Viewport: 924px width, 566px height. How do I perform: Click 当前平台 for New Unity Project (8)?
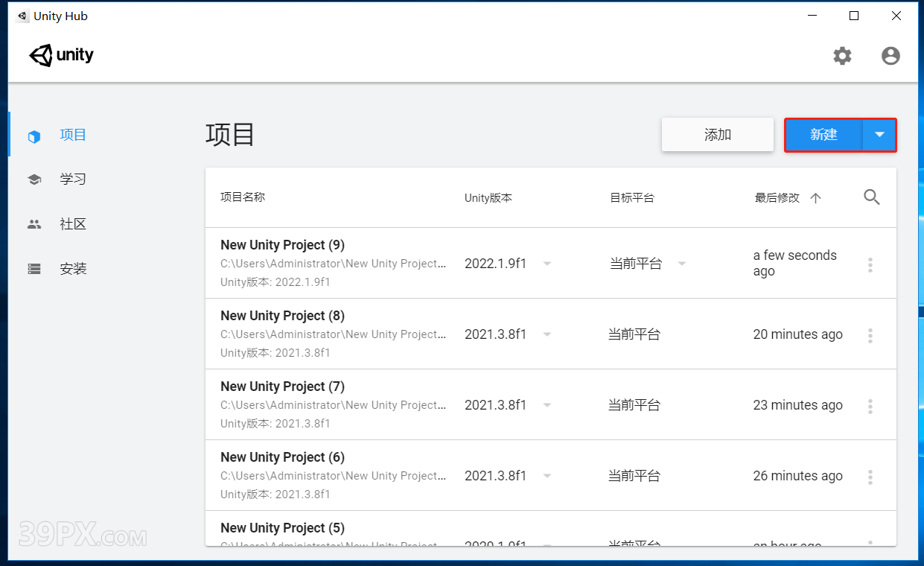pyautogui.click(x=634, y=334)
